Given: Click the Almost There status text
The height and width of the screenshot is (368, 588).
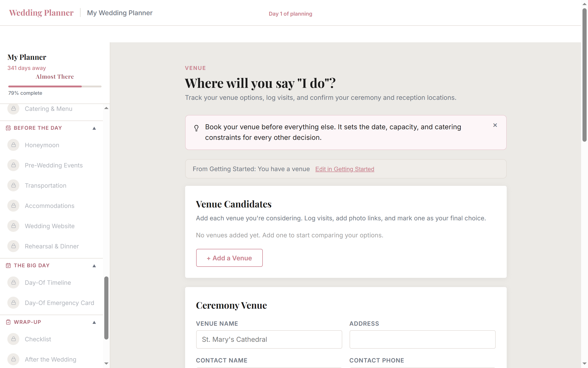Looking at the screenshot, I should coord(55,77).
